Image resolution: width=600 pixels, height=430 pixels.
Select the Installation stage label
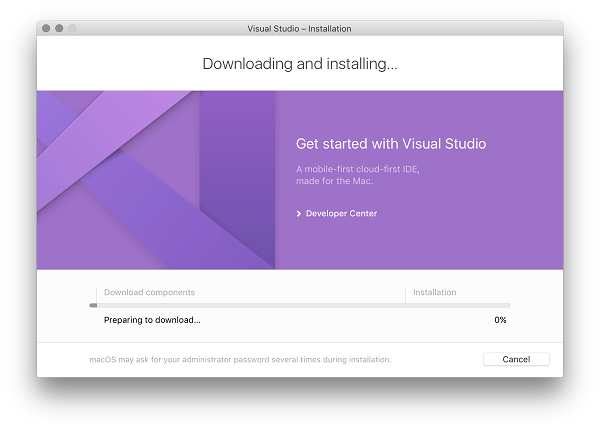pos(435,292)
